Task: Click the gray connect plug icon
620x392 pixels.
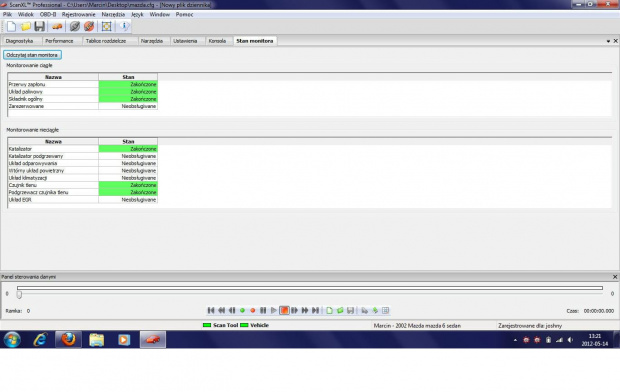Action: (75, 27)
